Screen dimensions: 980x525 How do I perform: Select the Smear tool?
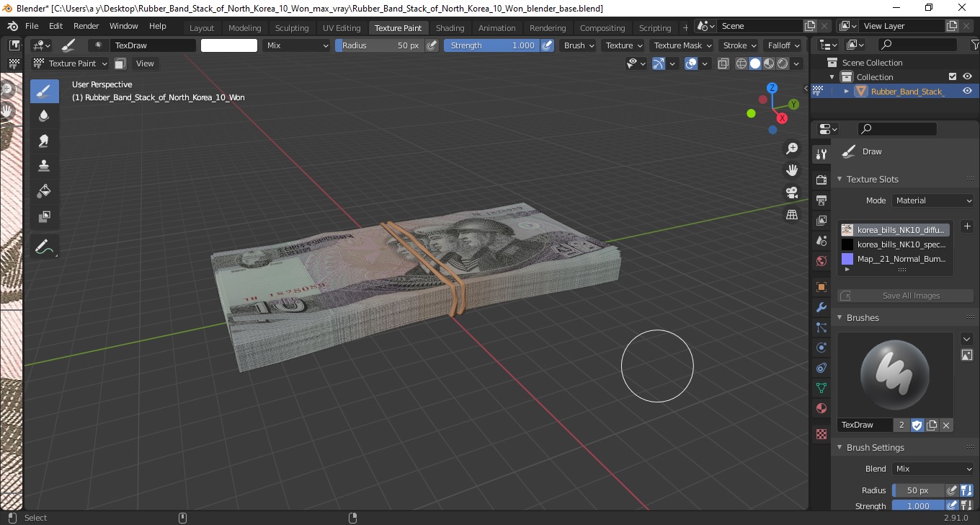click(x=44, y=141)
